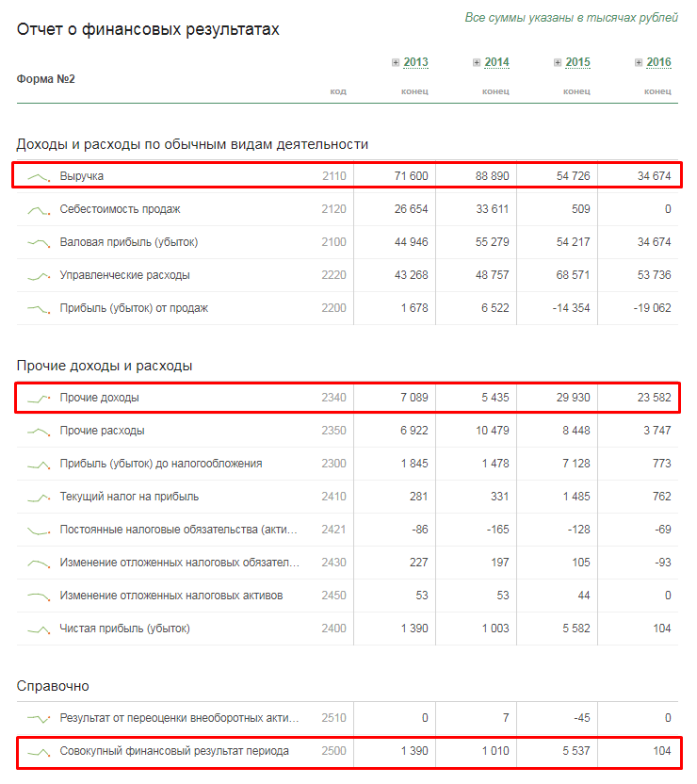Click the Чистая прибыль (убыток) label

125,629
